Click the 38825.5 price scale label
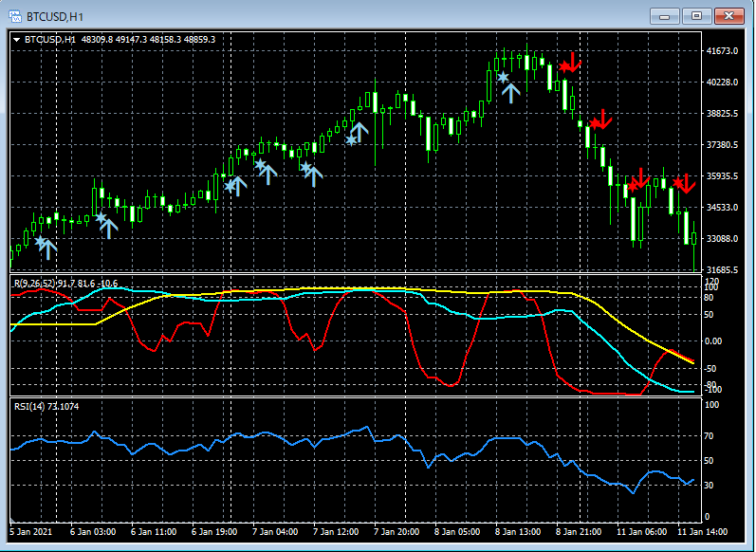 [722, 114]
